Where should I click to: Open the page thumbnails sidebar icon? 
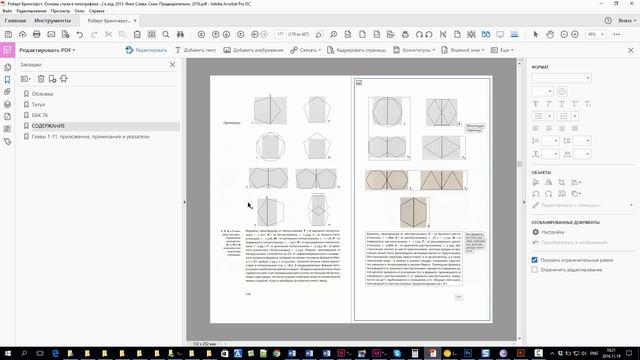click(7, 67)
